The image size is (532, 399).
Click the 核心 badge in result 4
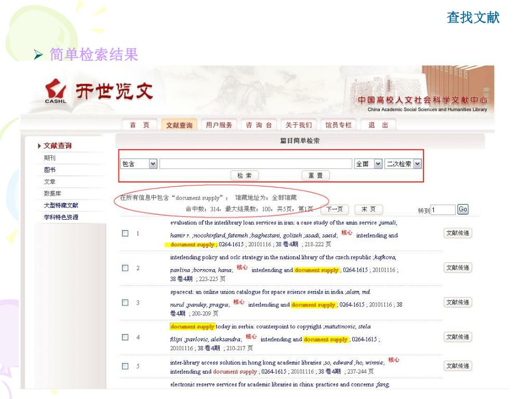[x=251, y=337]
